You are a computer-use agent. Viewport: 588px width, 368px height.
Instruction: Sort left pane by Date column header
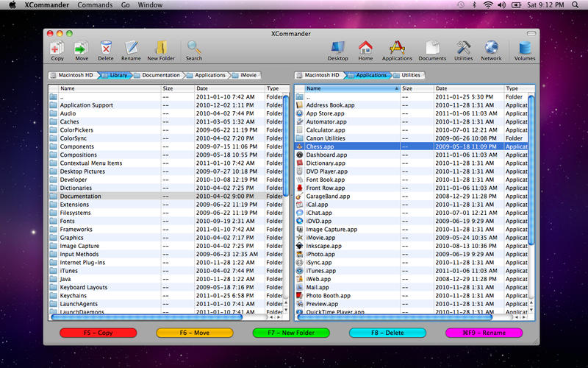pos(229,88)
